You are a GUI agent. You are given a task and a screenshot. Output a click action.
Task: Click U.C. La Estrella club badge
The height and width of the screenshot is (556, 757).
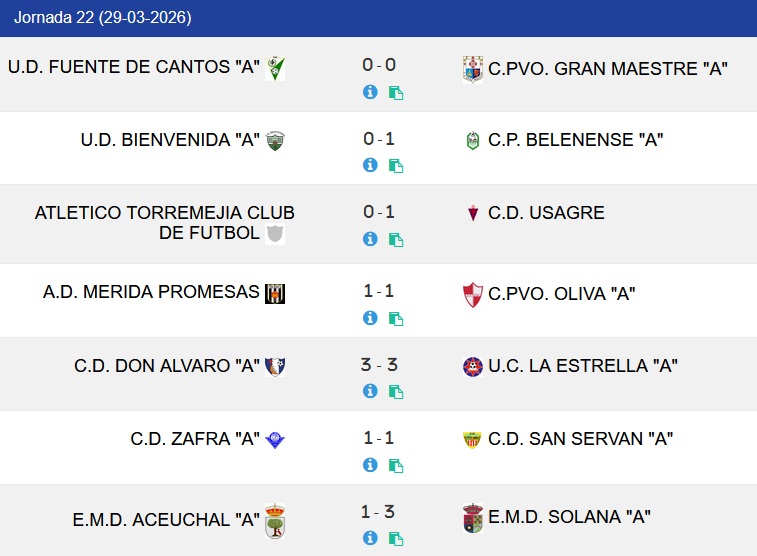click(473, 366)
